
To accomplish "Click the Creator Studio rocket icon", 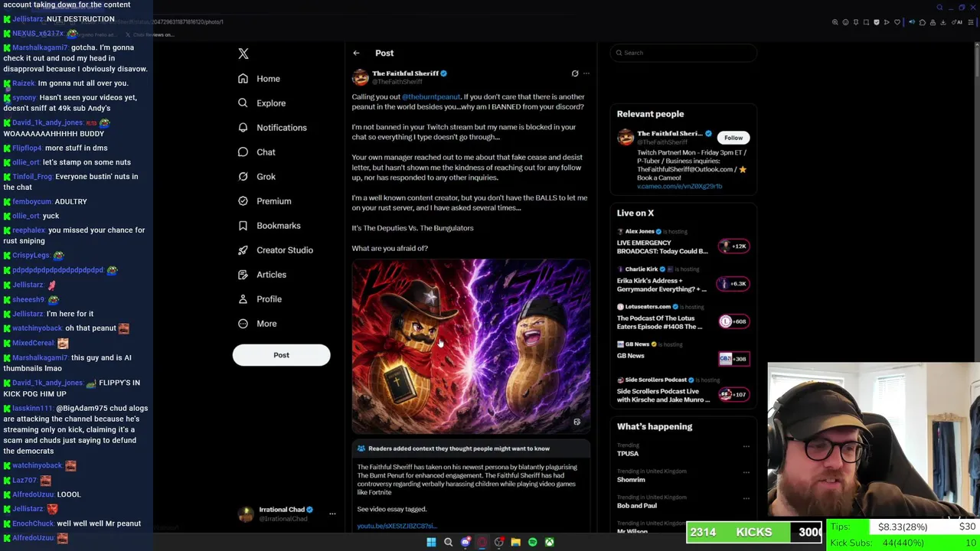I will coord(243,250).
